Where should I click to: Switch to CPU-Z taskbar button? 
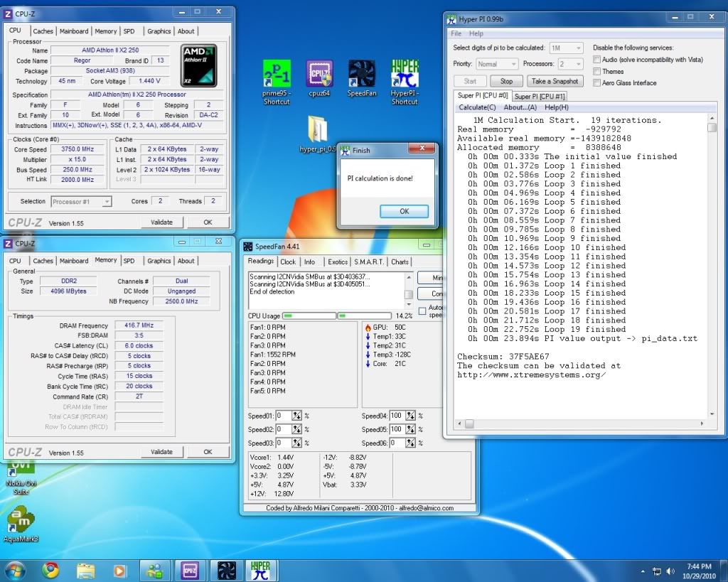tap(190, 571)
